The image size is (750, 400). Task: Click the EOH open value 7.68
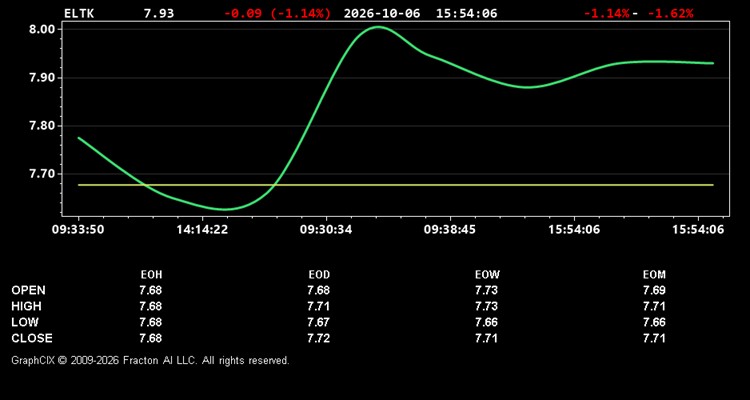[x=151, y=290]
